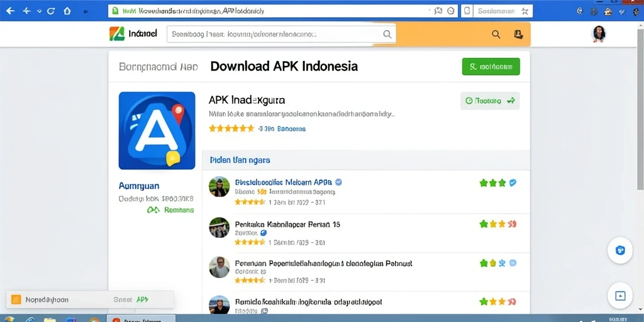
Task: Click the blue shield badge right of first review
Action: 513,183
